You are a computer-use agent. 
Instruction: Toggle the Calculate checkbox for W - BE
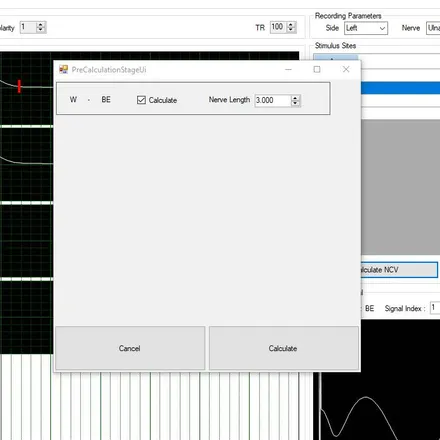pyautogui.click(x=141, y=100)
